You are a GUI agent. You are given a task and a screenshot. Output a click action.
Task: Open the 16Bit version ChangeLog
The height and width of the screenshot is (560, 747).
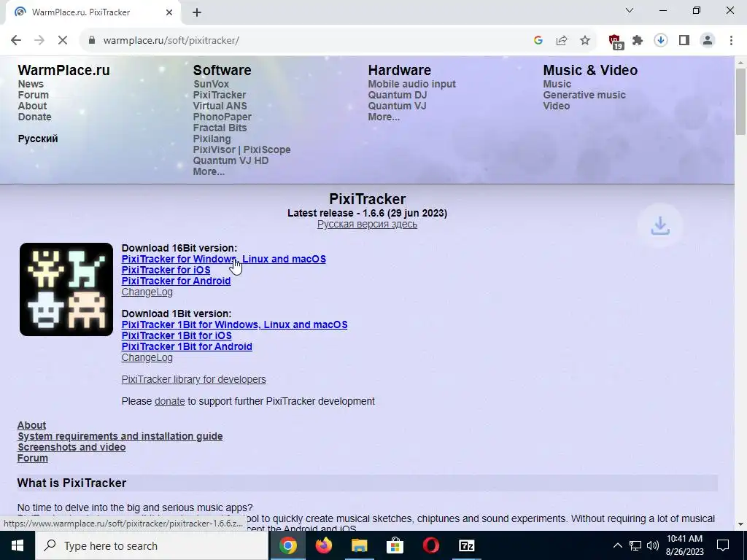click(147, 292)
